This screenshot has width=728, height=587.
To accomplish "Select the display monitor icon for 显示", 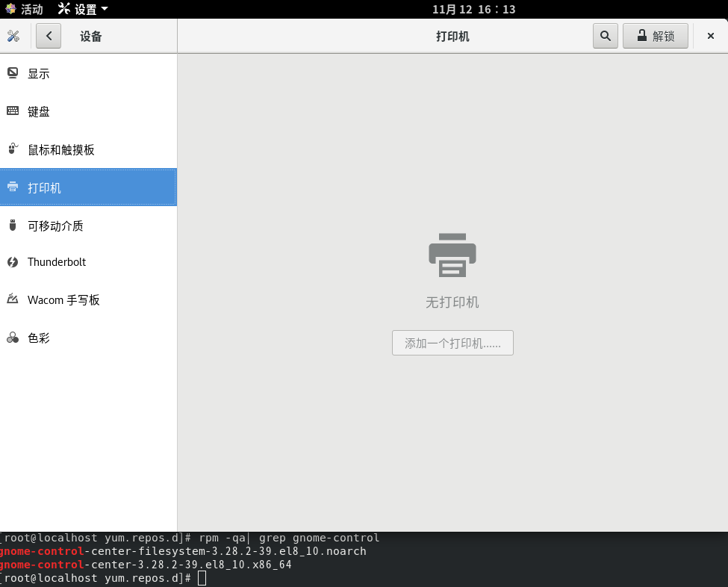I will 13,73.
